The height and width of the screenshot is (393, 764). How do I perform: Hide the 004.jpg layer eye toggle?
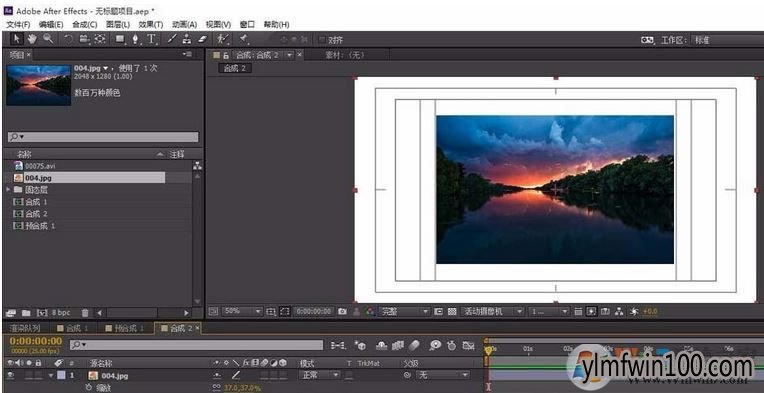coord(10,375)
